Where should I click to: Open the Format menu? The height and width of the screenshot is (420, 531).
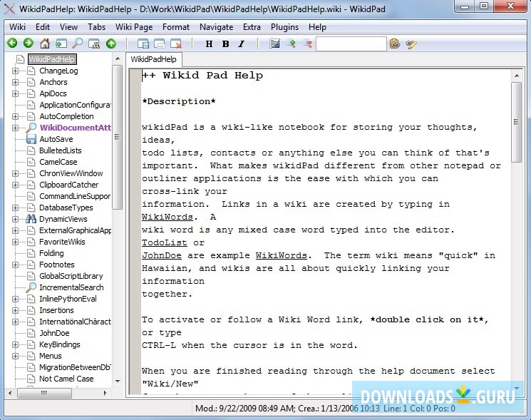click(x=176, y=27)
